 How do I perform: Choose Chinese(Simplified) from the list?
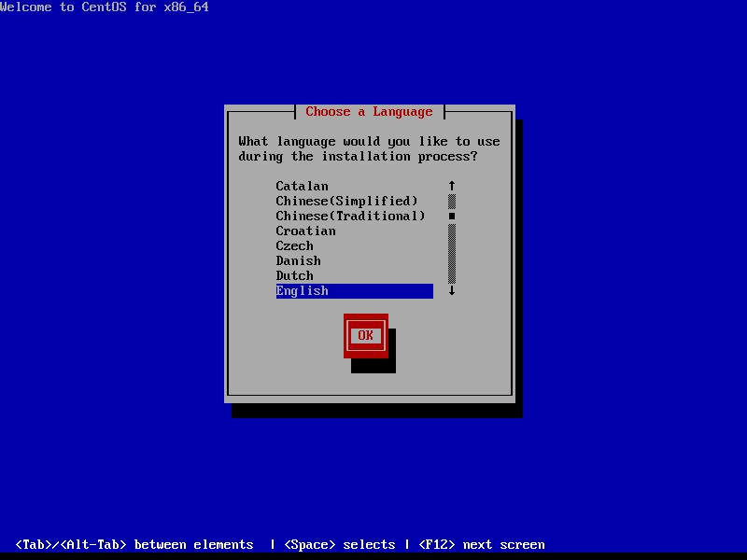pos(355,201)
